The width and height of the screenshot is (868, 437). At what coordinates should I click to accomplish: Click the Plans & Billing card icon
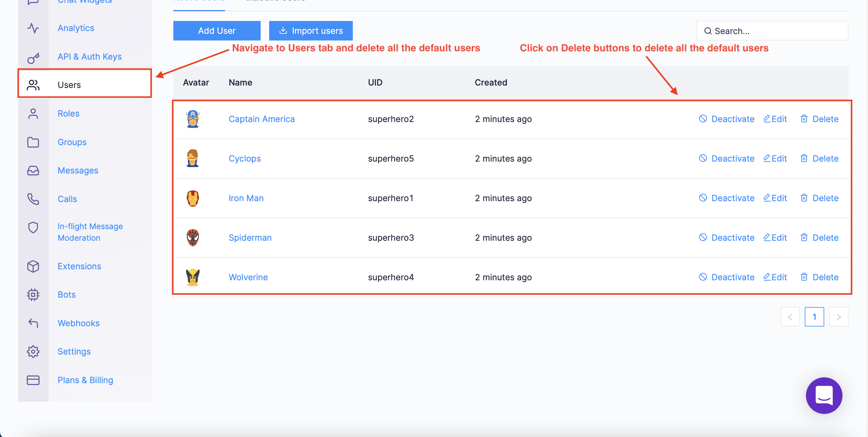pyautogui.click(x=33, y=380)
